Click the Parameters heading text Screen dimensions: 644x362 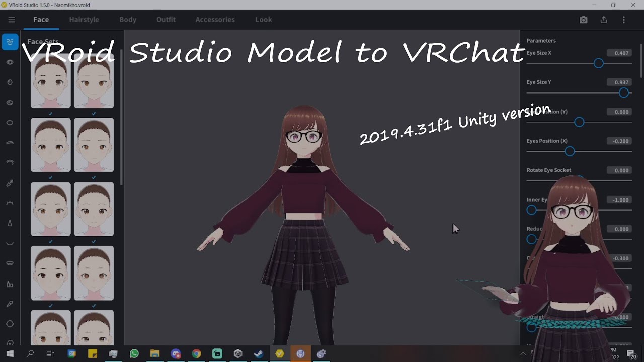[541, 41]
